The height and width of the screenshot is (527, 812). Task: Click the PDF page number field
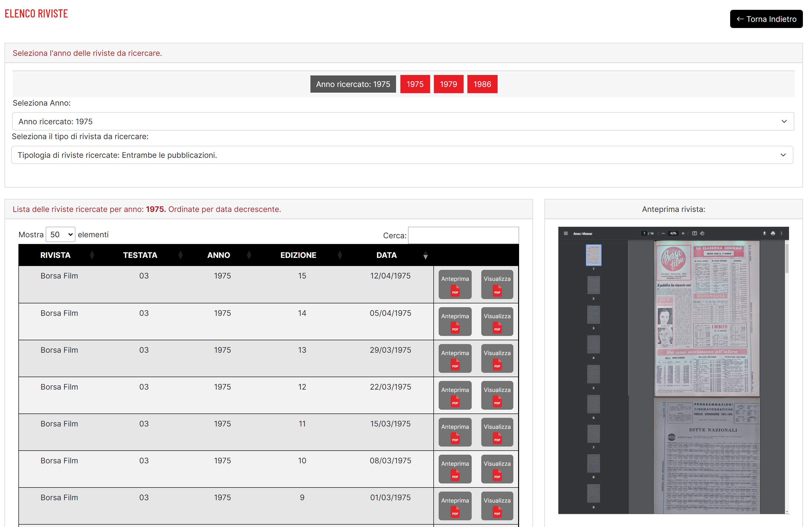pos(644,233)
